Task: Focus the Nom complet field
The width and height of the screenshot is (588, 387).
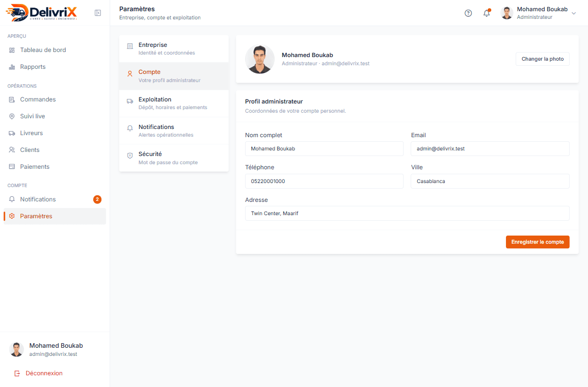Action: pos(325,149)
